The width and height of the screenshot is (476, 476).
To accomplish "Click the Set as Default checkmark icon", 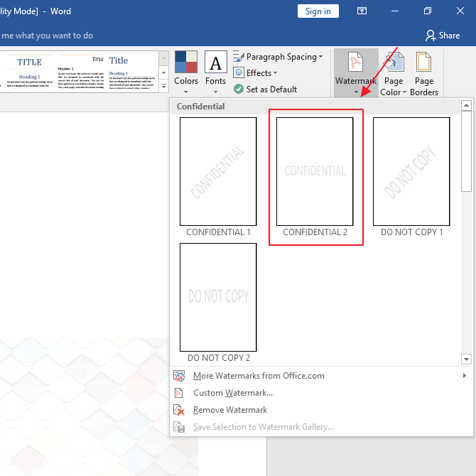I will click(239, 89).
